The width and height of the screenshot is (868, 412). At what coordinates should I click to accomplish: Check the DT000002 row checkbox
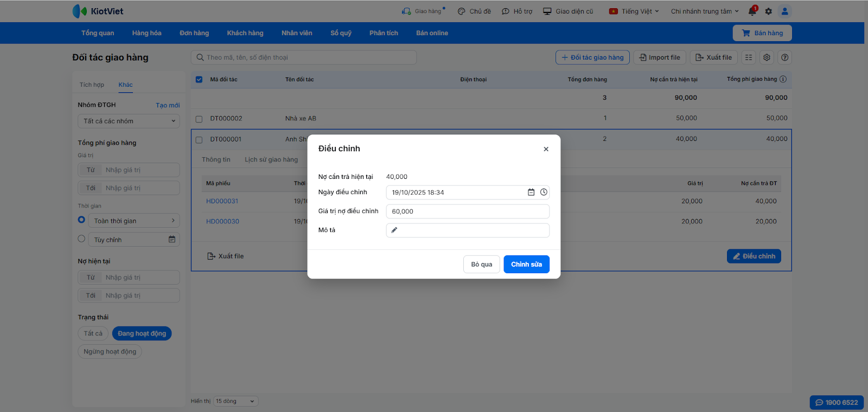199,119
